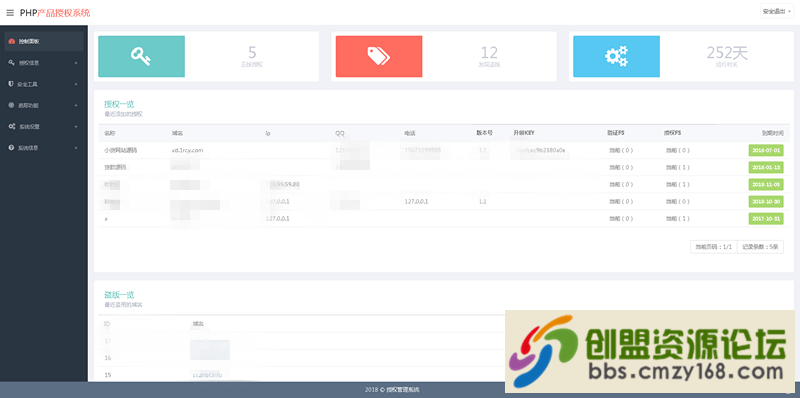The width and height of the screenshot is (800, 398).
Task: Toggle the hamburger sidebar menu icon
Action: [x=10, y=13]
